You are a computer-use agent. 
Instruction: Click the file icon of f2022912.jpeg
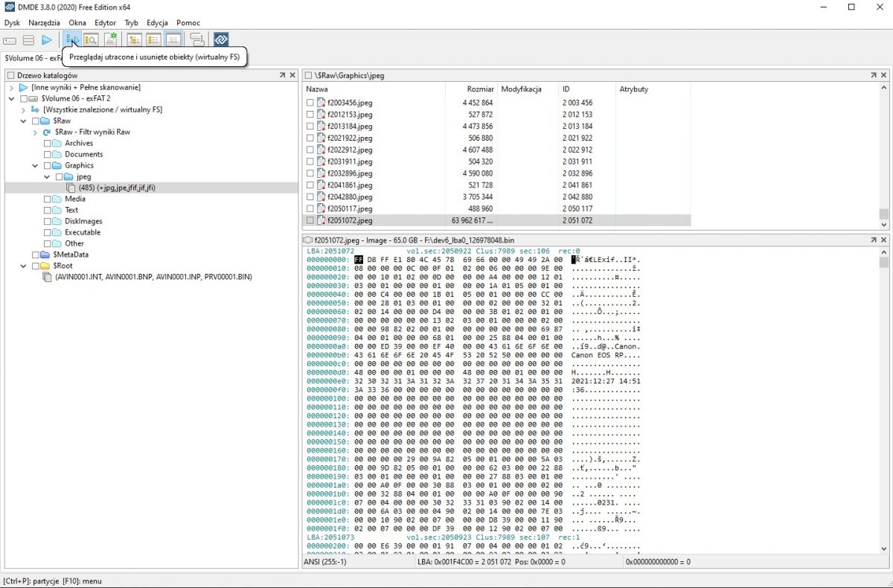(321, 150)
